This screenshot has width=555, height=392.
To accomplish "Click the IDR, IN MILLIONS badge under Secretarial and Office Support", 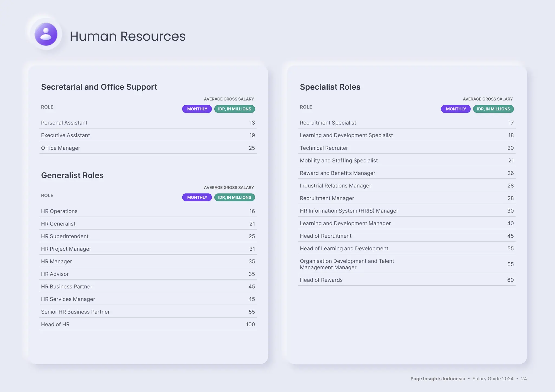I will [x=235, y=109].
